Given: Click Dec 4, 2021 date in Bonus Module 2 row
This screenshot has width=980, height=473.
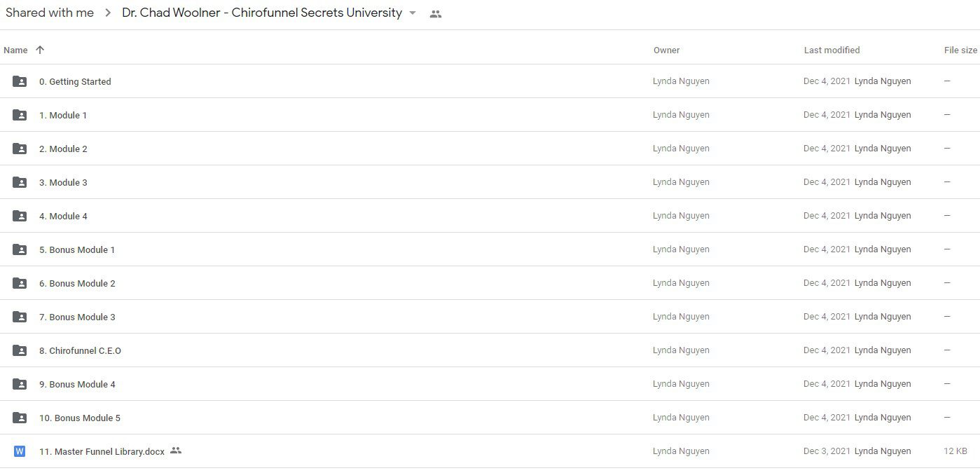Looking at the screenshot, I should click(x=827, y=283).
